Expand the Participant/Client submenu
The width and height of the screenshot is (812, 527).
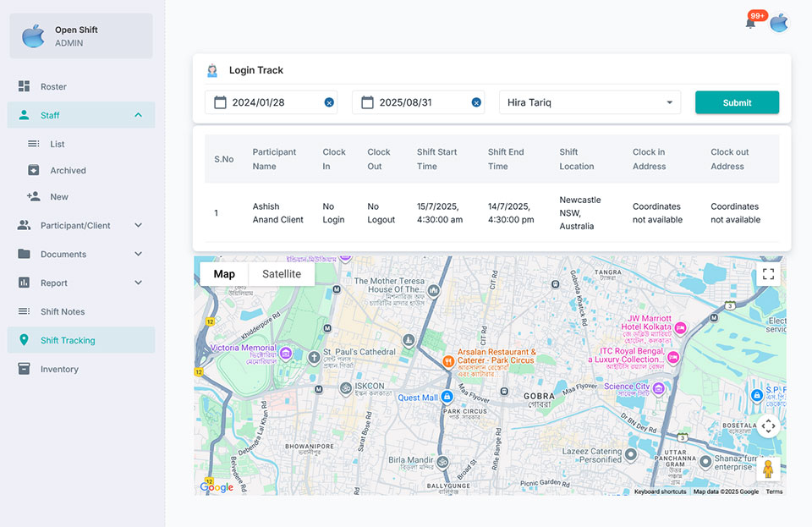[x=138, y=226]
